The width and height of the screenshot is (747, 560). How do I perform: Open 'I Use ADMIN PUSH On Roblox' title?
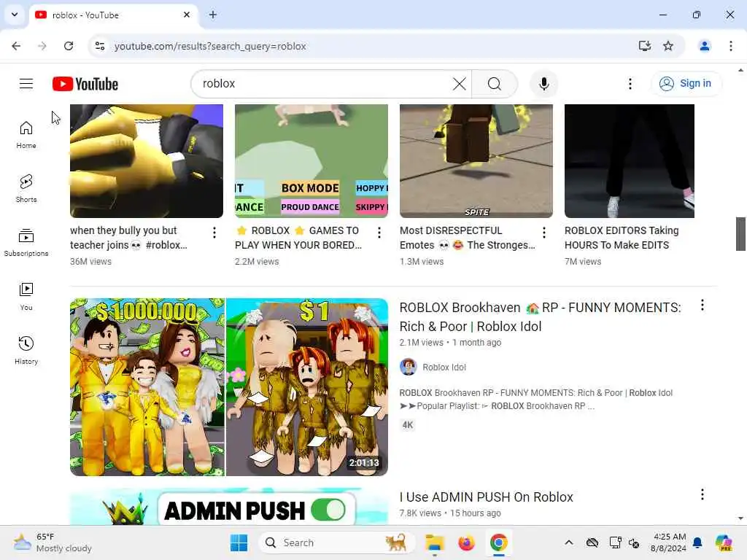(486, 497)
